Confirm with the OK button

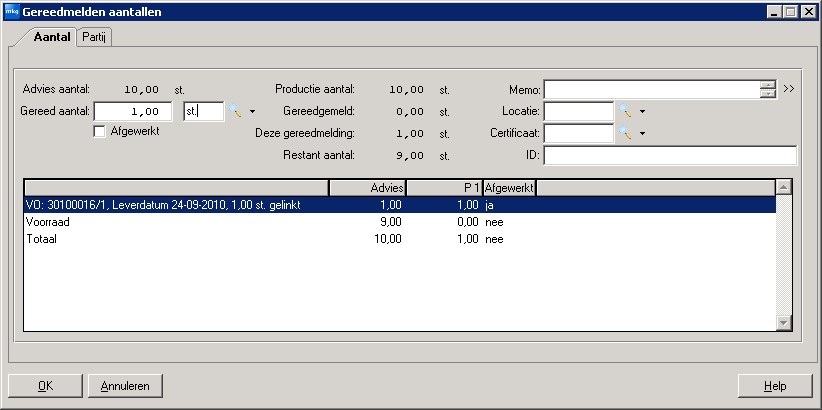[x=46, y=386]
